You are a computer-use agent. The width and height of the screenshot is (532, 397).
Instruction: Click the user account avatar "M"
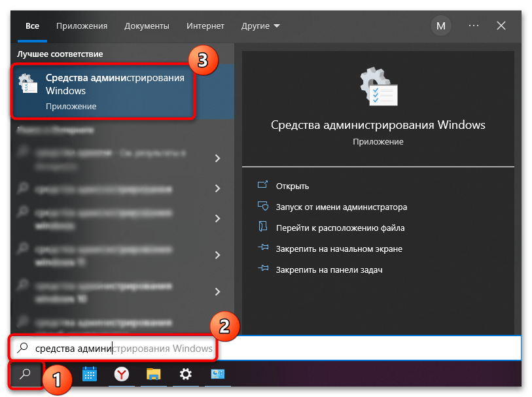pos(440,26)
